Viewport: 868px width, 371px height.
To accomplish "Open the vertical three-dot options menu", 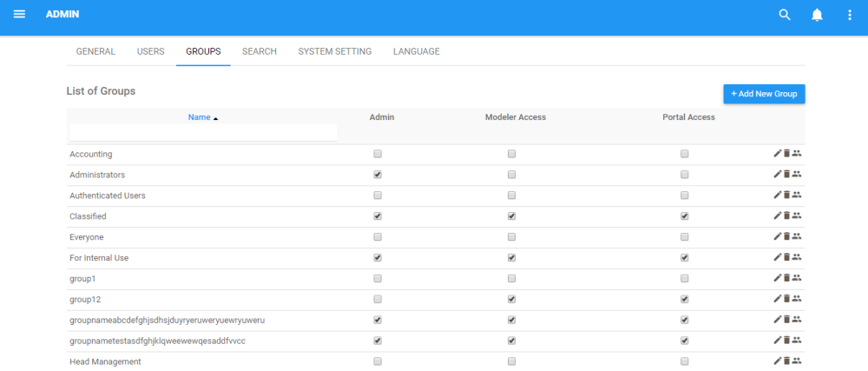I will 850,15.
